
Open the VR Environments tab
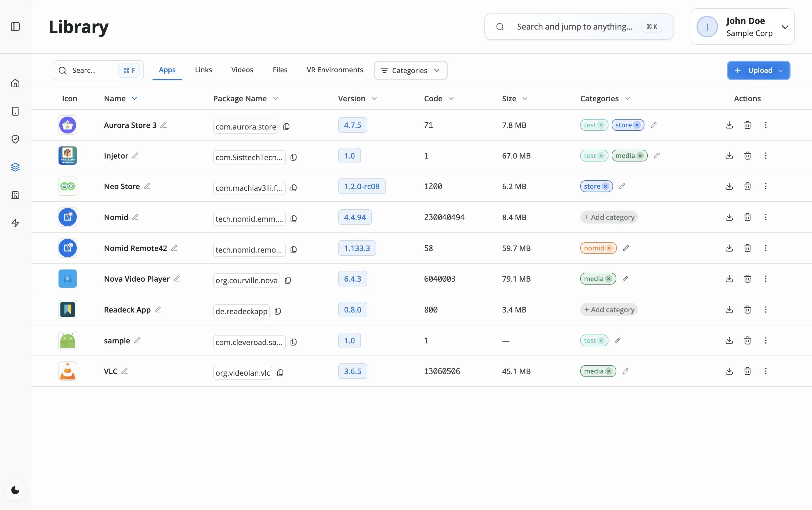pyautogui.click(x=334, y=70)
